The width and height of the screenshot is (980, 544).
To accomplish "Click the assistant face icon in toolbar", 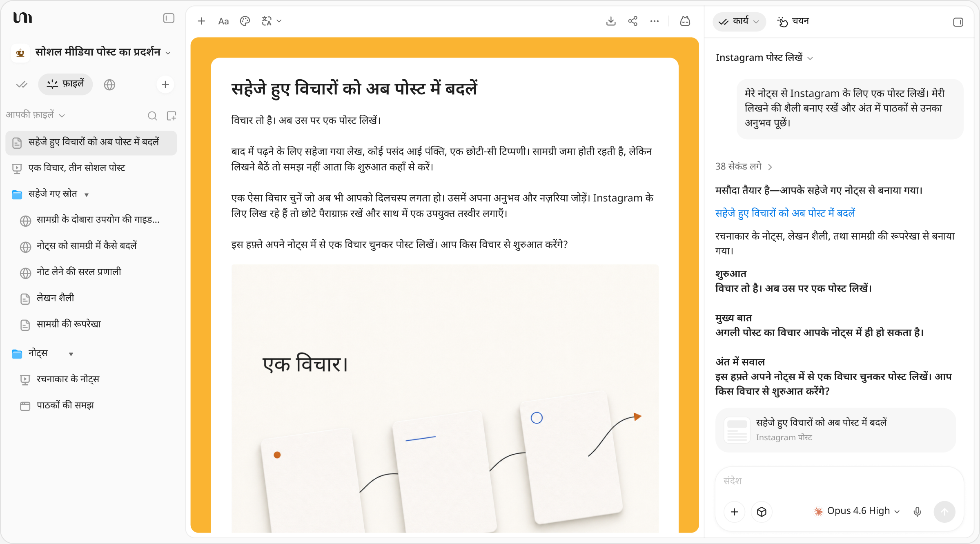I will [685, 21].
